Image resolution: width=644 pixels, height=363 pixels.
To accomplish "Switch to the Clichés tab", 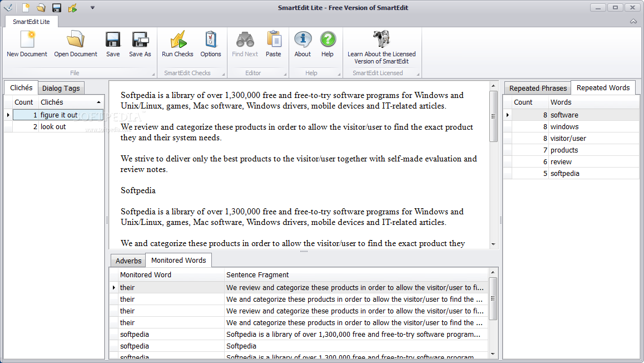I will tap(21, 87).
